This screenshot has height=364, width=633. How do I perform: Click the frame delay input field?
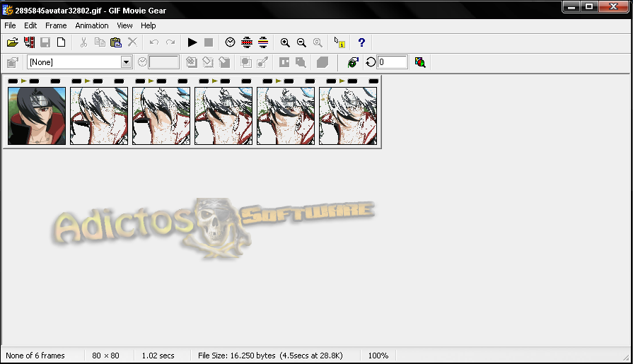[x=164, y=62]
